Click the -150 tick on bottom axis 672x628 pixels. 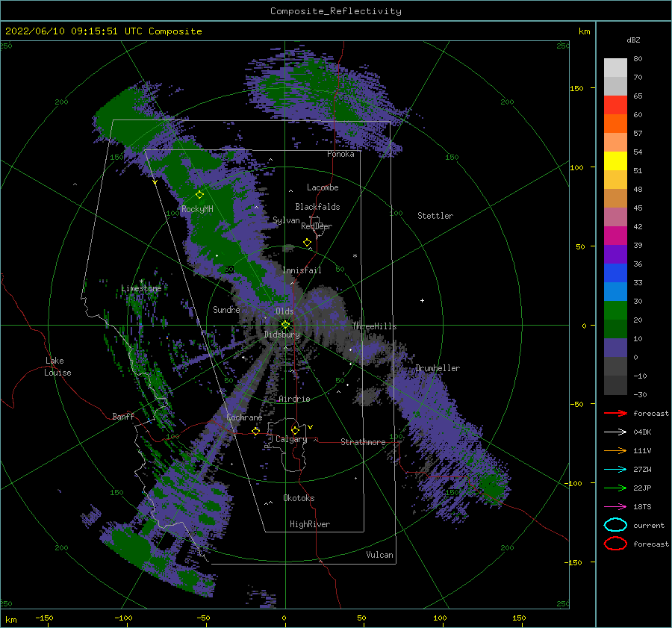pyautogui.click(x=44, y=618)
